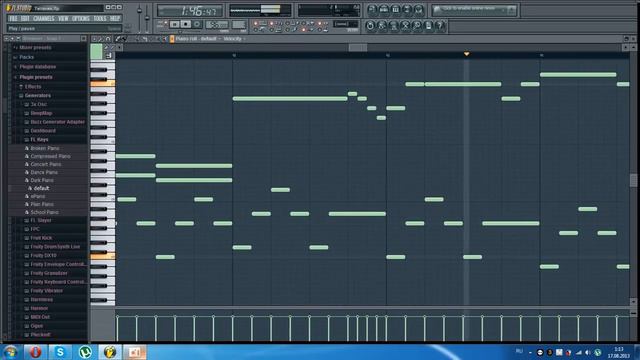Toggle the piano roll magnet snap icon

(108, 39)
